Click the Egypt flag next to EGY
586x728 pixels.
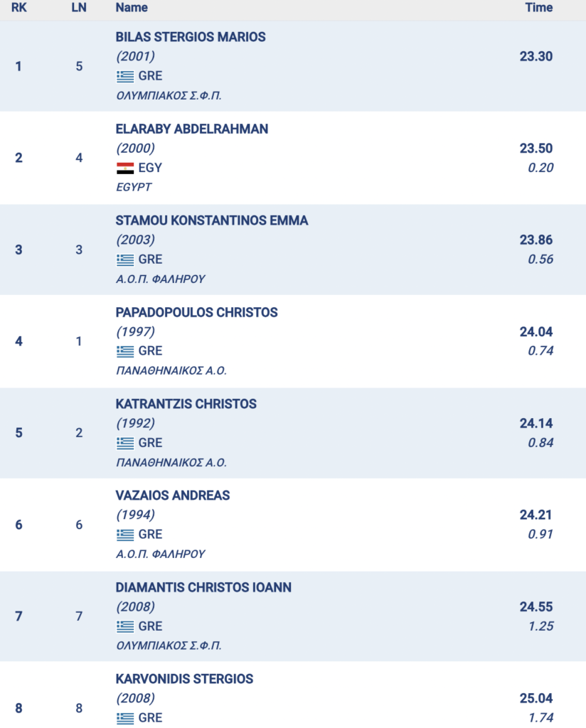(x=125, y=168)
